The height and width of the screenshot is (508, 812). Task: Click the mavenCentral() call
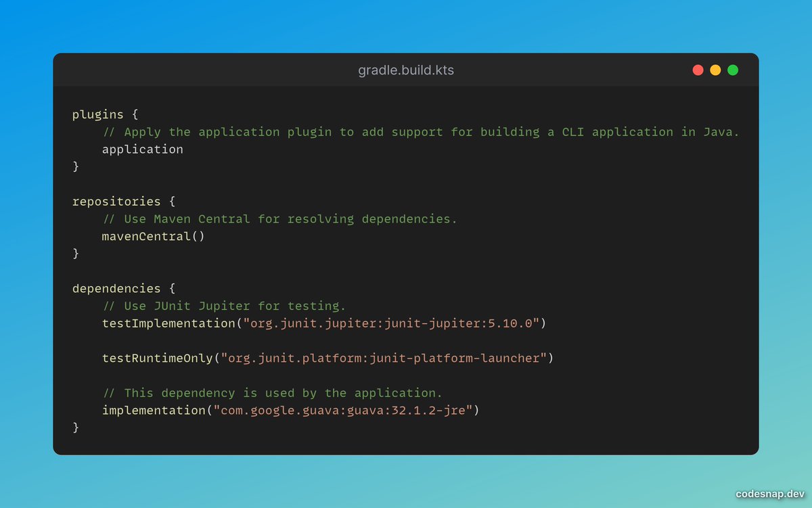[x=154, y=237]
